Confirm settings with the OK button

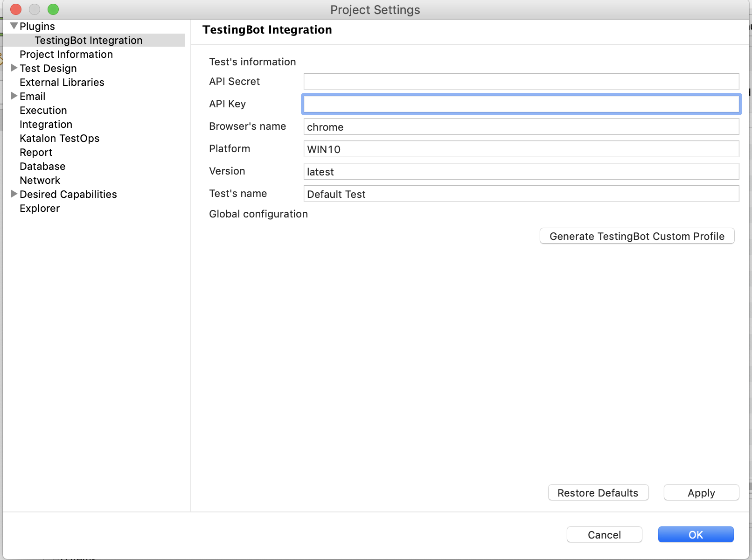coord(696,535)
